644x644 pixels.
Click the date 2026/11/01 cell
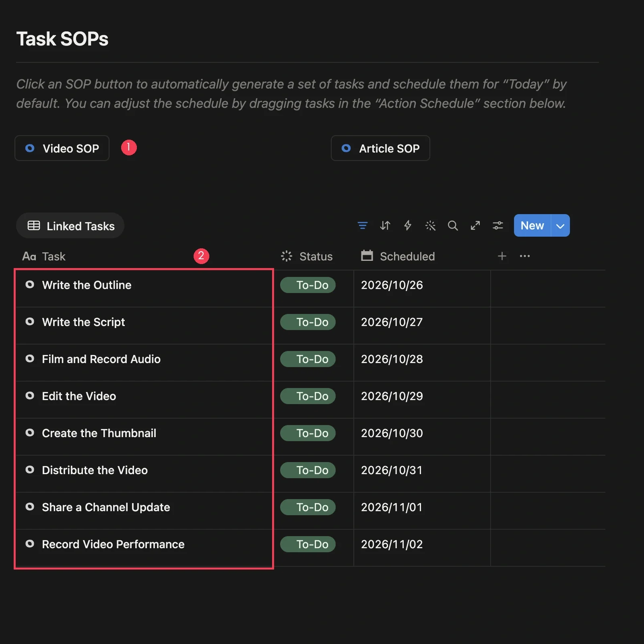point(422,511)
